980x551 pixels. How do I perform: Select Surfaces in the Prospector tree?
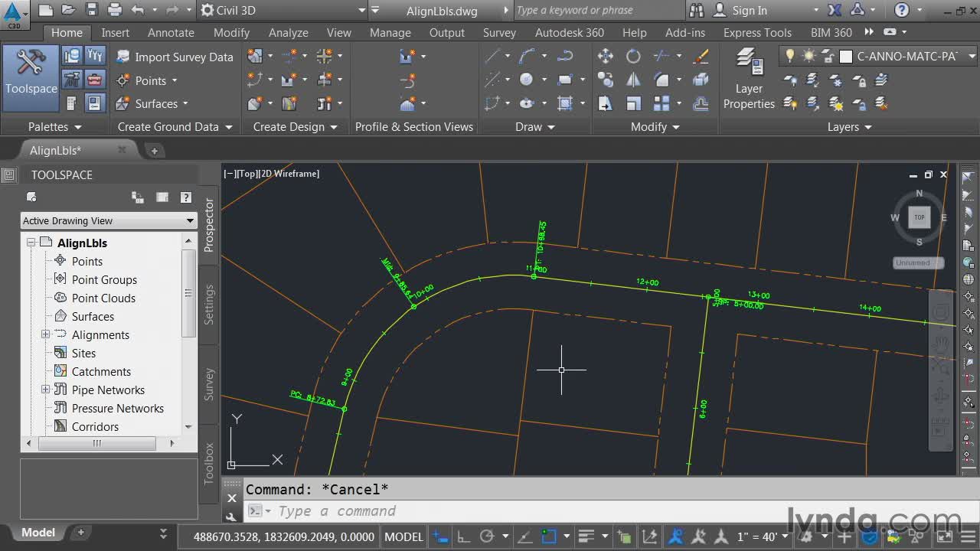click(93, 316)
